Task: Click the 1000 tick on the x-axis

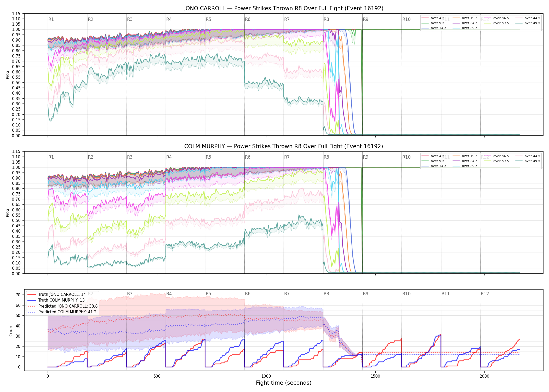Action: [266, 376]
